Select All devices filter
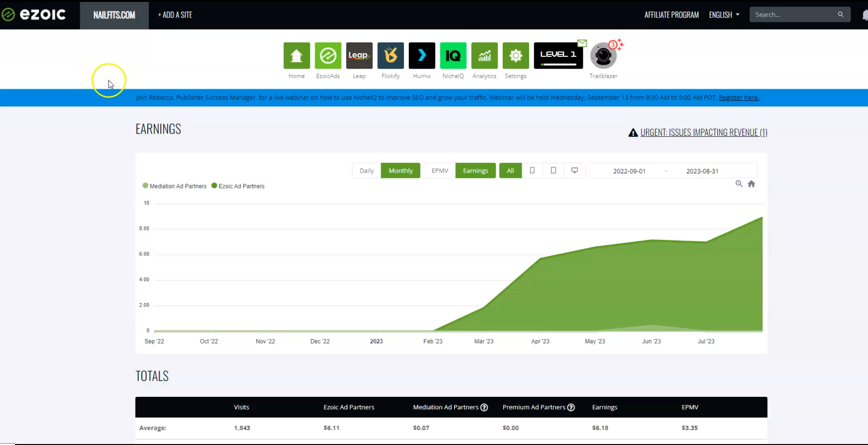The height and width of the screenshot is (445, 868). tap(510, 170)
